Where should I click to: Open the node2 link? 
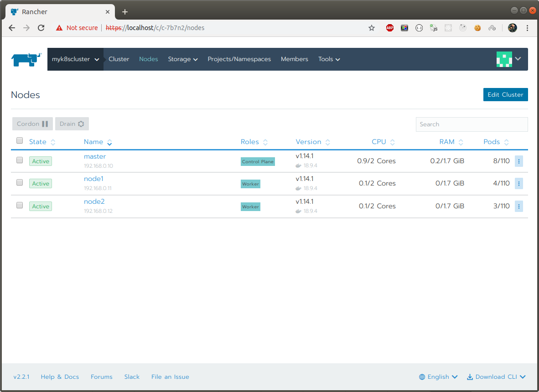(x=94, y=201)
